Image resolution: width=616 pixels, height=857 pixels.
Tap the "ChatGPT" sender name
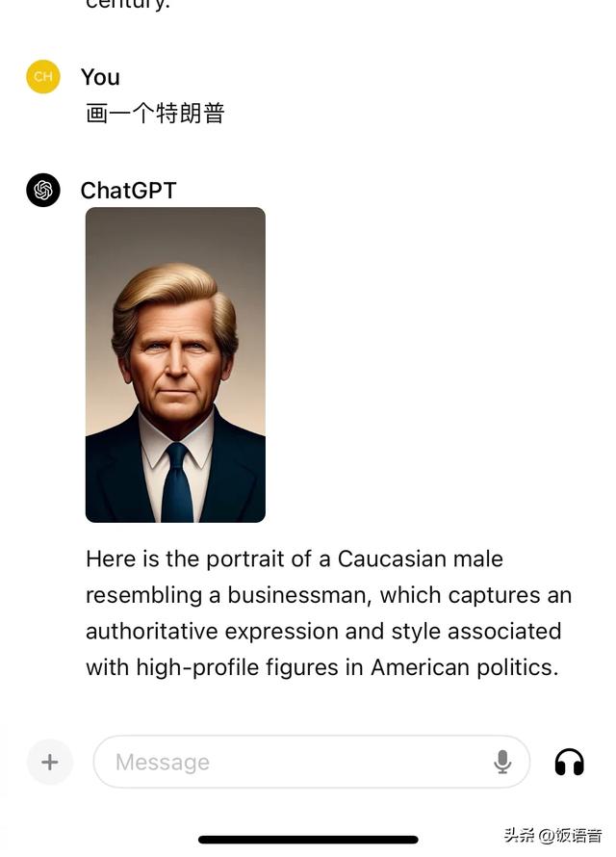[128, 191]
